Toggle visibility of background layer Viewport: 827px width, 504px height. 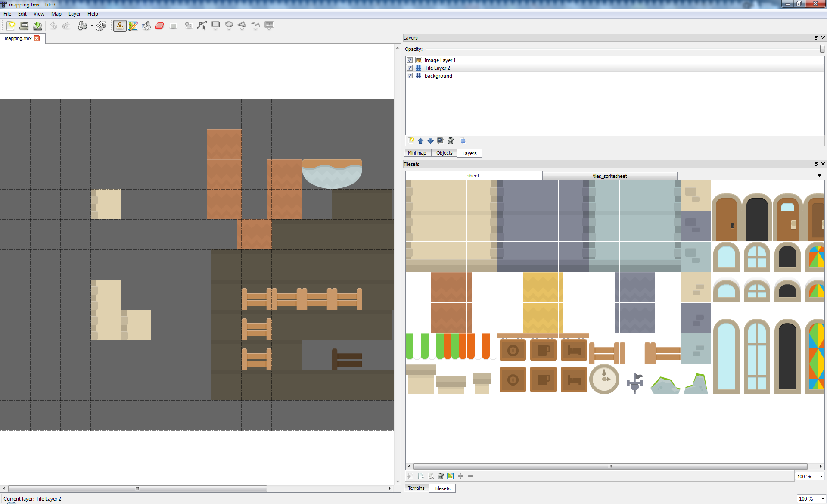(x=410, y=76)
